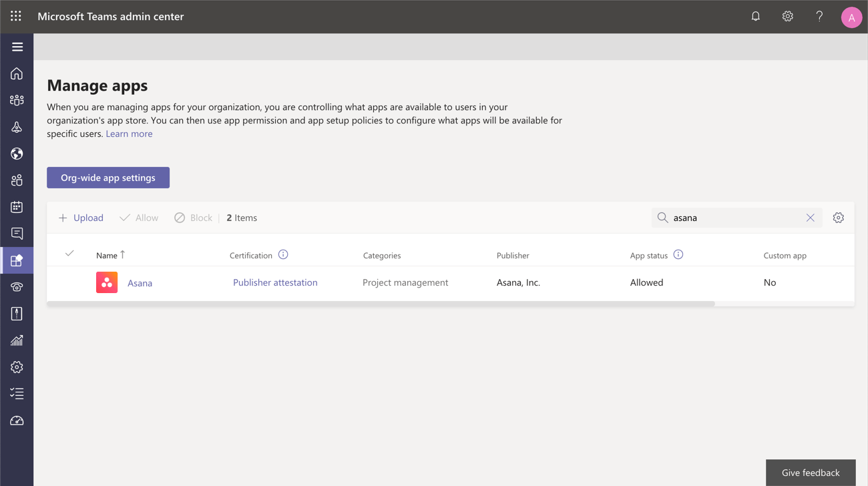Image resolution: width=868 pixels, height=486 pixels.
Task: Toggle the select-all checkmark in header
Action: [x=69, y=254]
